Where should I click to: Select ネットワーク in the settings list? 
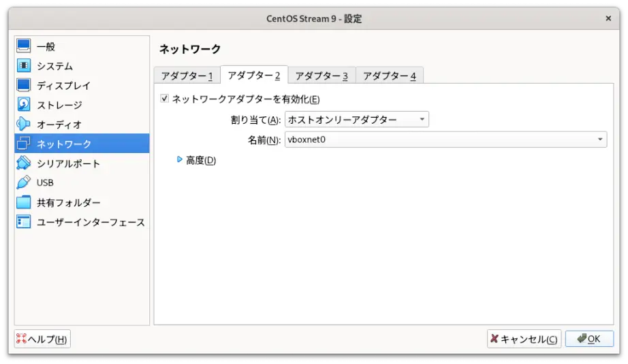[82, 144]
